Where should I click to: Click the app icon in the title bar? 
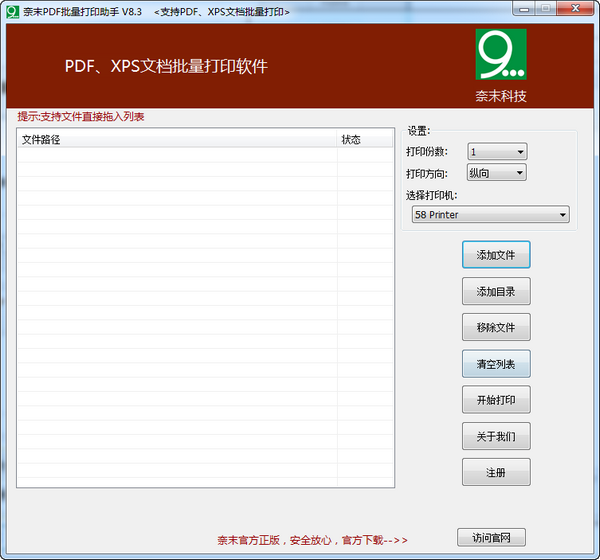point(13,12)
